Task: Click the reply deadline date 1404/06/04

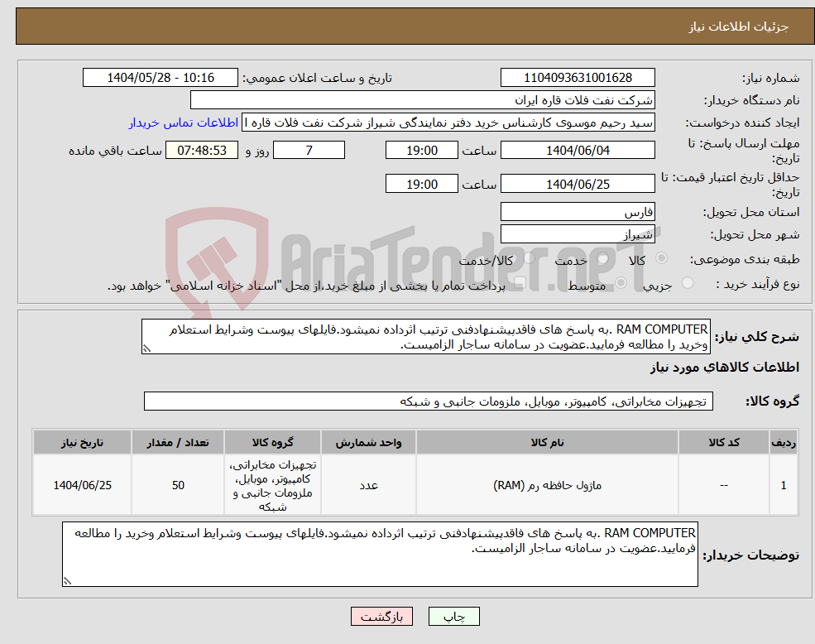Action: click(577, 150)
